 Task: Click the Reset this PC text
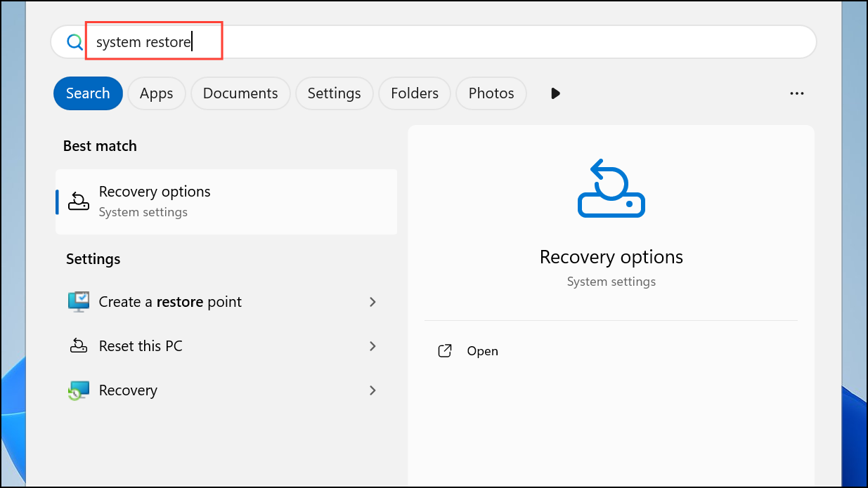pos(141,346)
